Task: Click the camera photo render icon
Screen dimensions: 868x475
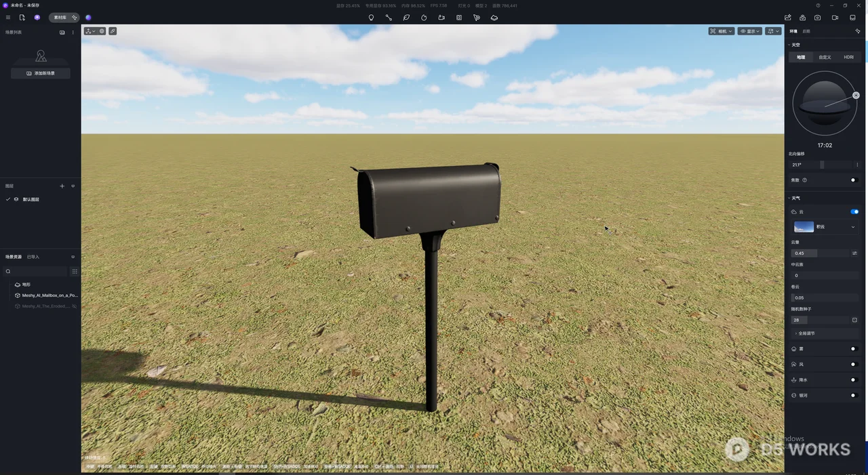Action: point(818,18)
